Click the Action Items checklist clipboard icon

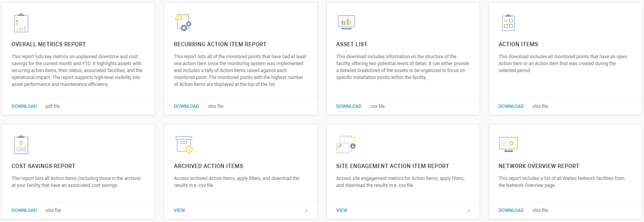(508, 23)
